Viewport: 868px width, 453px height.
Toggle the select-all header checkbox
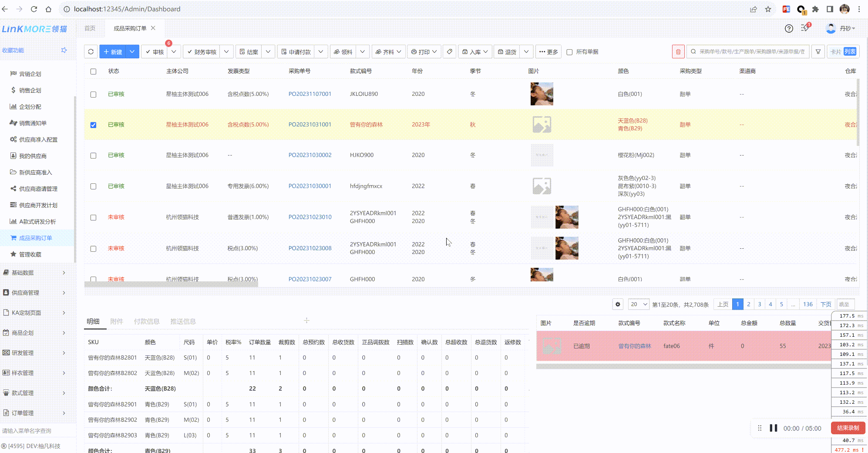tap(93, 71)
